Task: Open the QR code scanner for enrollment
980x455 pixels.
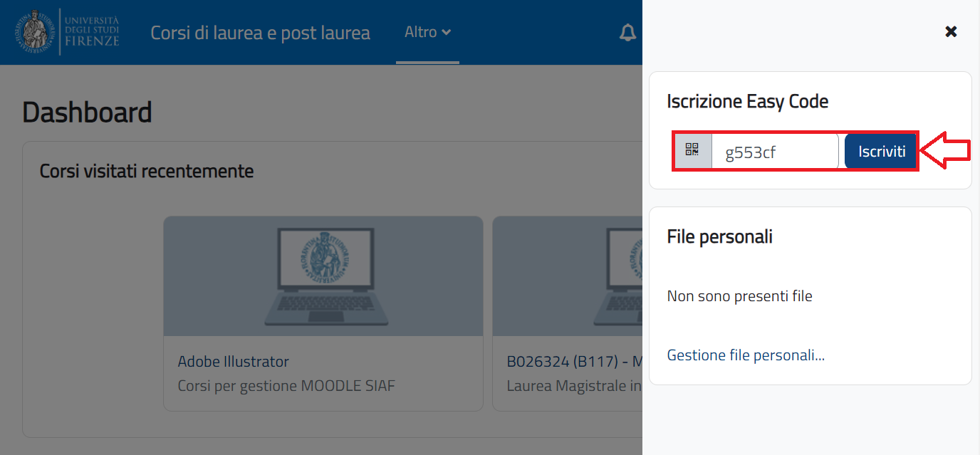Action: [691, 150]
